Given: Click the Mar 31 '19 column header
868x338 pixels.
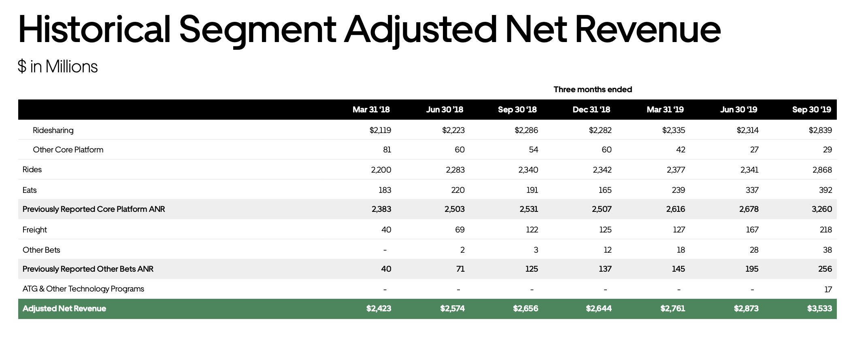Looking at the screenshot, I should coord(665,110).
